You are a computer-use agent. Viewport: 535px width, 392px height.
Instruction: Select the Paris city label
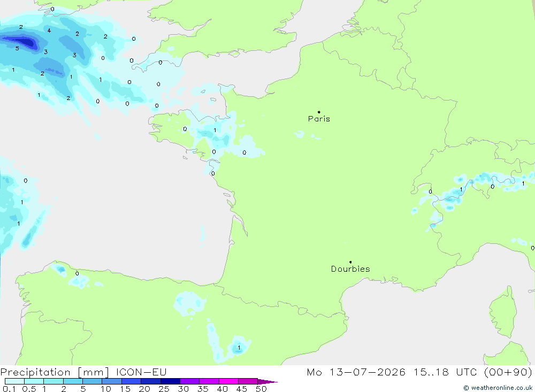319,119
